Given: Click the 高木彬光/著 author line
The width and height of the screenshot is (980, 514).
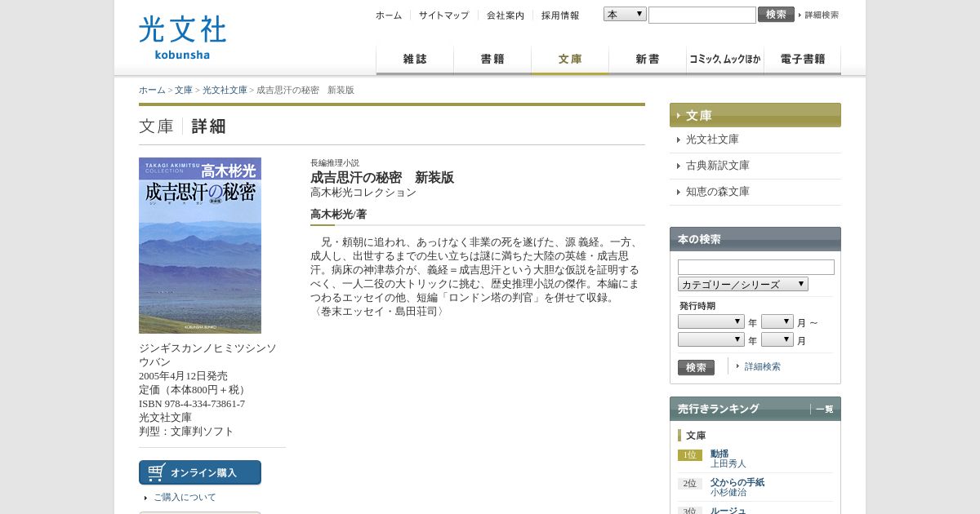Looking at the screenshot, I should click(338, 215).
